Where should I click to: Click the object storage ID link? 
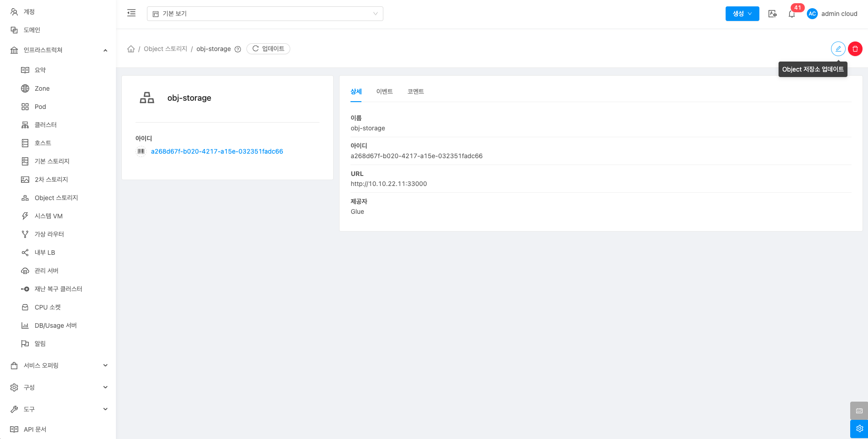point(217,151)
